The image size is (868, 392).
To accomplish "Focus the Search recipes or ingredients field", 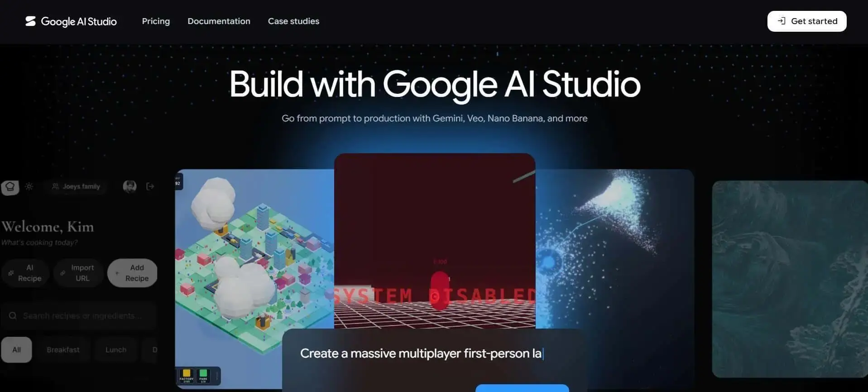I will pos(79,315).
